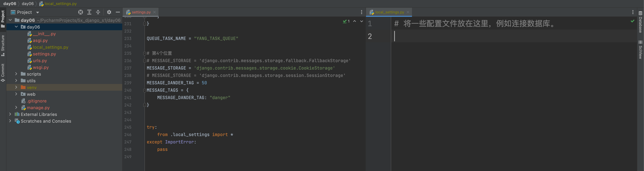Click Scratches and Consoles icon

[x=17, y=121]
